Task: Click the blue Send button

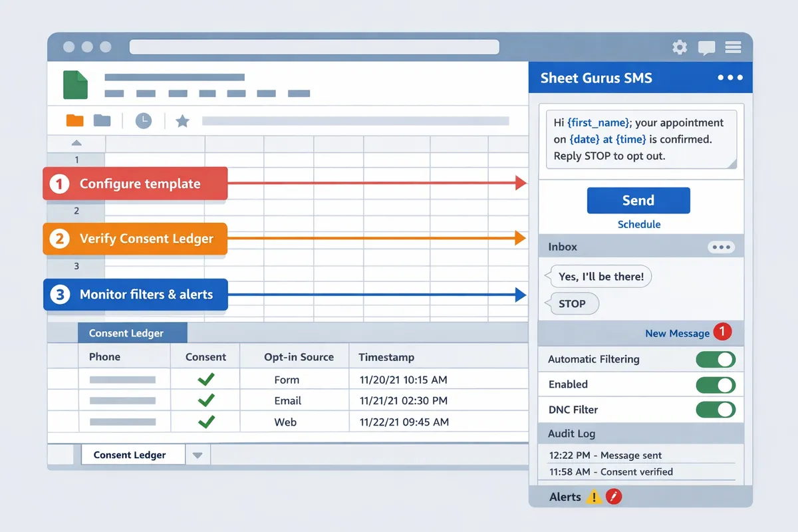Action: point(638,200)
